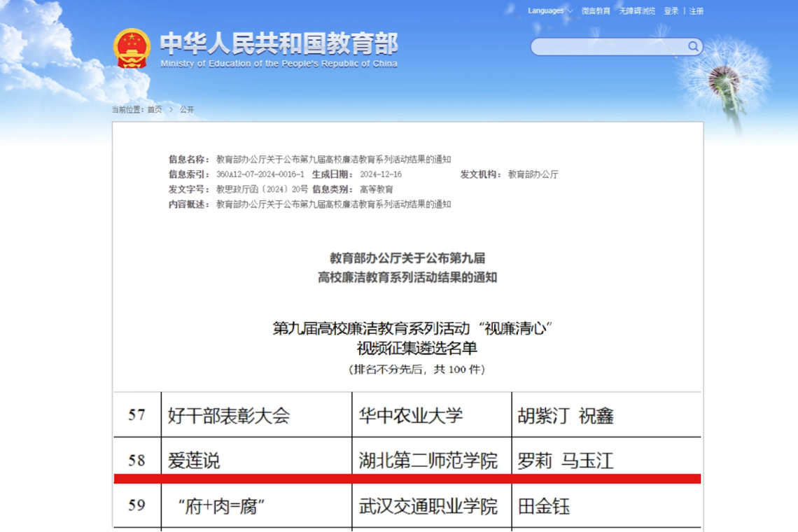The image size is (798, 532).
Task: Select the 华中农业大学 table cell
Action: coord(411,416)
